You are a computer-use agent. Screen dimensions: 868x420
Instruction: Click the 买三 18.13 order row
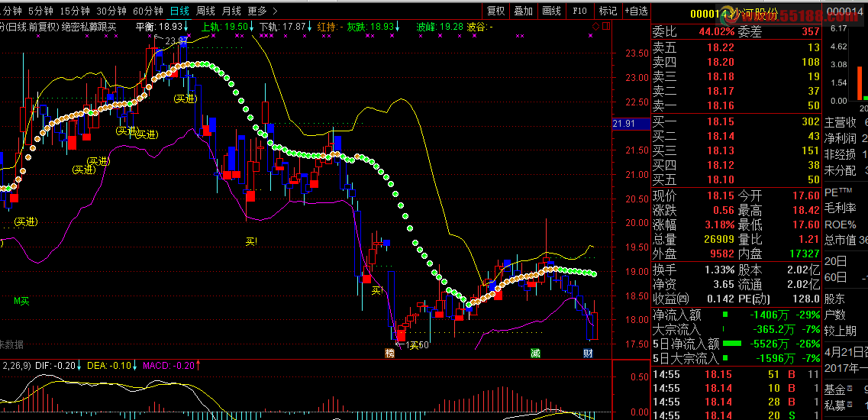tap(737, 150)
